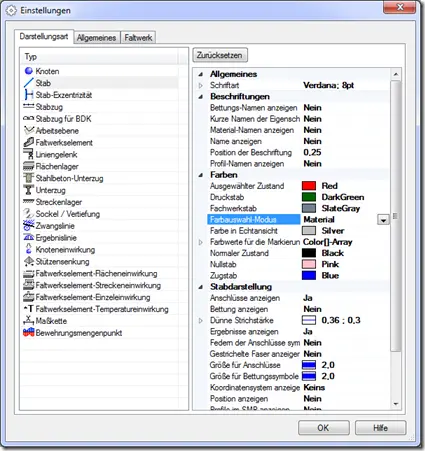
Task: Select the Stützensenkung icon
Action: [x=29, y=261]
